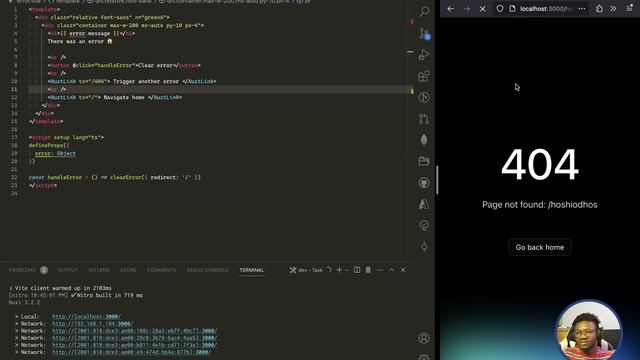The height and width of the screenshot is (360, 640).
Task: Maximize panel with the up chevron
Action: pos(391,270)
